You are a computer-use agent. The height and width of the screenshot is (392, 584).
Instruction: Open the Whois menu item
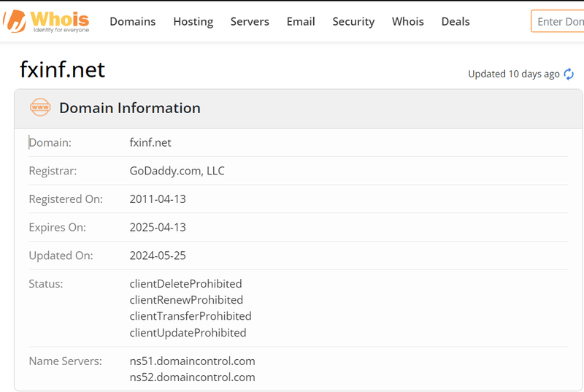pyautogui.click(x=408, y=22)
